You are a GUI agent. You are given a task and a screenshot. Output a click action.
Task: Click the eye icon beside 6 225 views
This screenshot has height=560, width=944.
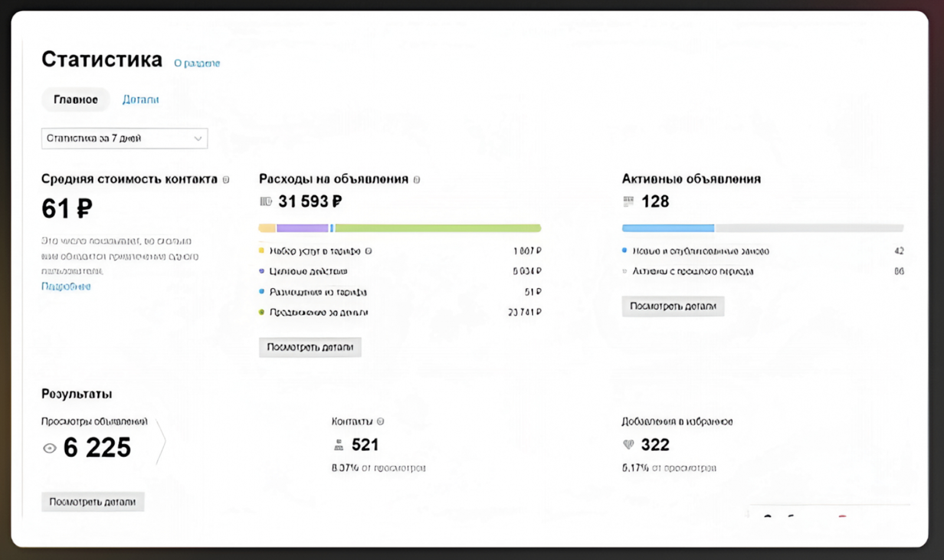point(50,448)
